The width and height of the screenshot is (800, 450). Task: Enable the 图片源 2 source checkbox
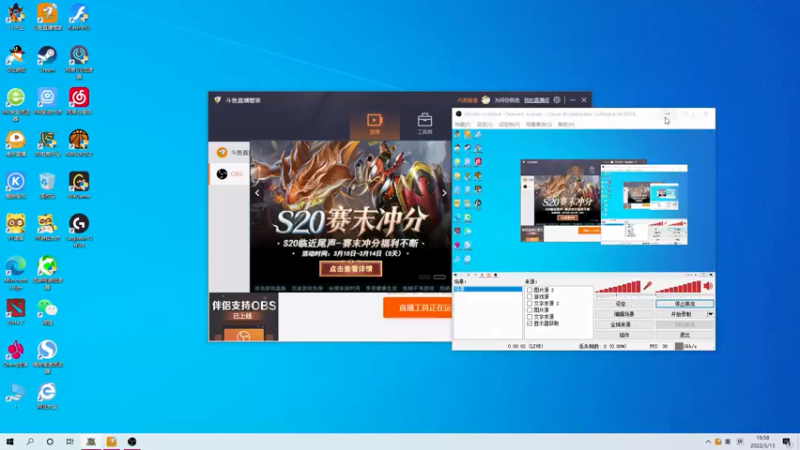(530, 290)
